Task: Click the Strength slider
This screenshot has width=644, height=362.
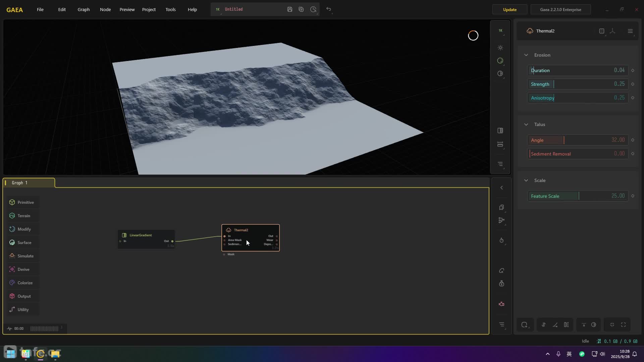Action: [x=577, y=84]
